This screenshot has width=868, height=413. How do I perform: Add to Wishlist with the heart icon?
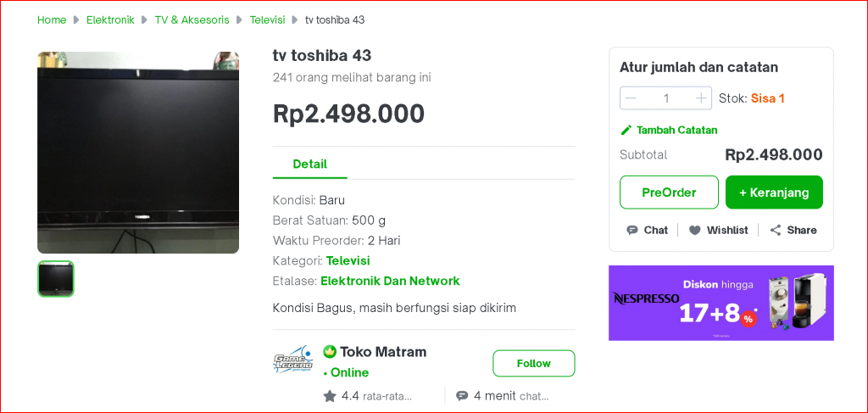point(695,231)
